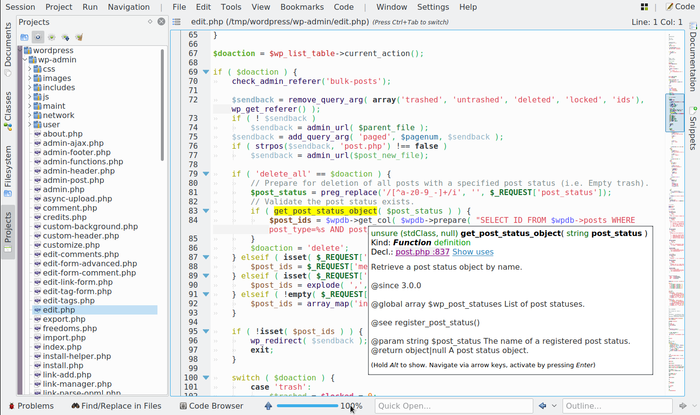Open Find/Replace in Files panel
This screenshot has height=415, width=700.
(x=114, y=406)
